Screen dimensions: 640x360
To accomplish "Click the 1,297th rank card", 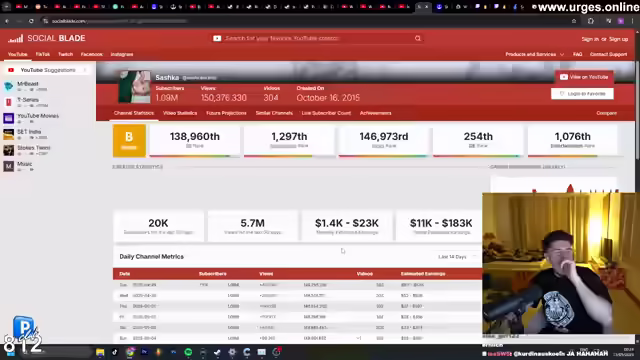I will pyautogui.click(x=289, y=141).
